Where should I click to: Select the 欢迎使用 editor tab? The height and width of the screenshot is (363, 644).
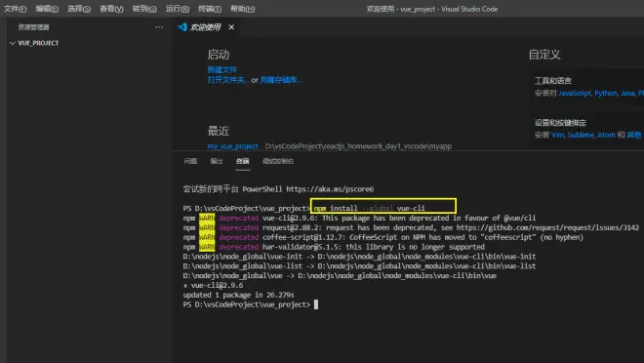(x=205, y=27)
